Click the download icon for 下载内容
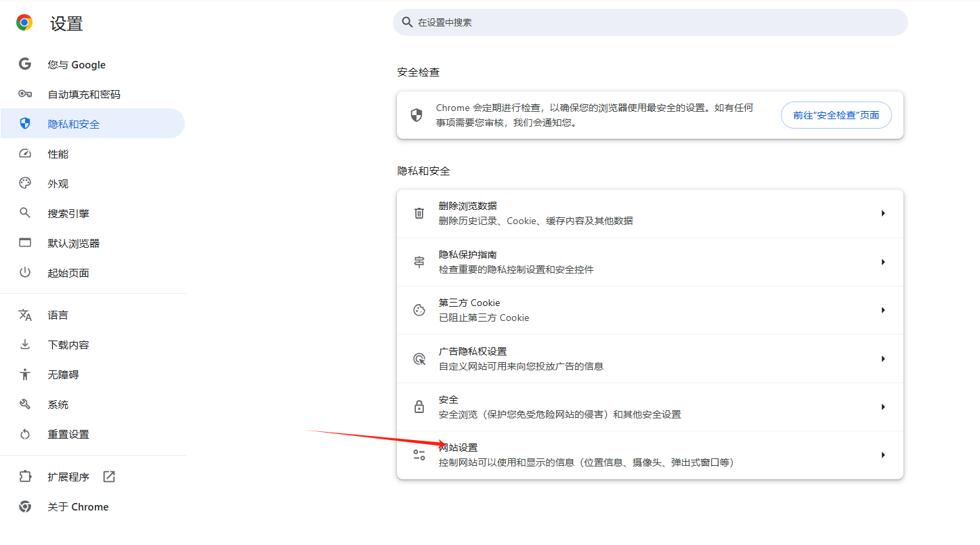Screen dimensions: 980x545 [25, 345]
